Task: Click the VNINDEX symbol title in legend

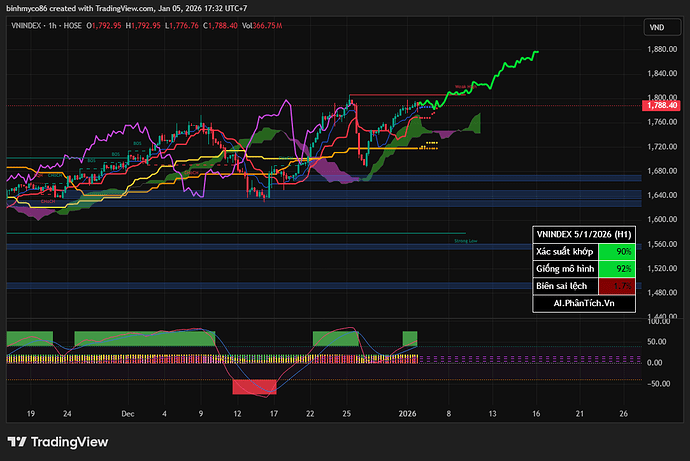Action: (x=28, y=26)
